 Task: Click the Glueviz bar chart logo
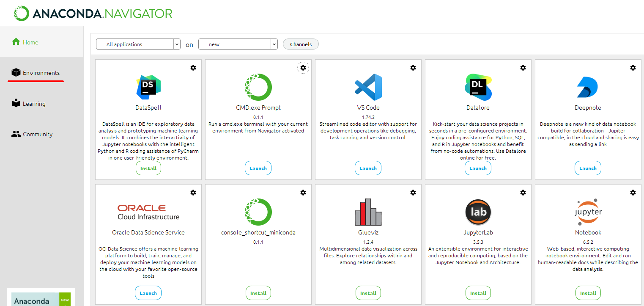[368, 212]
